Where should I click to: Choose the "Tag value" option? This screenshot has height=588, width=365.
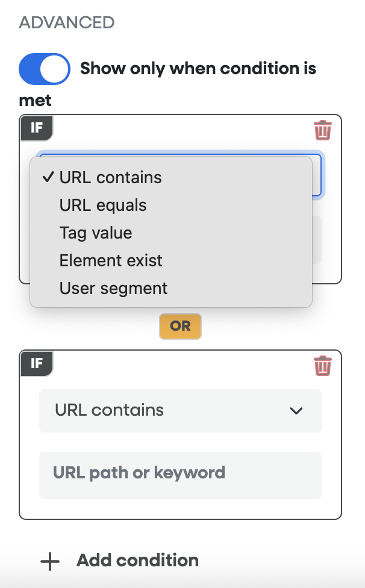tap(96, 233)
